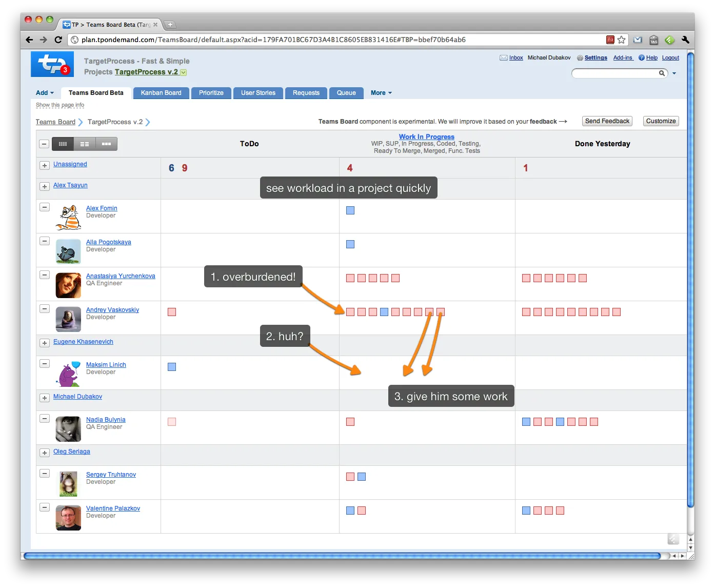Image resolution: width=715 pixels, height=588 pixels.
Task: Collapse the Alex Fomin row
Action: [45, 207]
